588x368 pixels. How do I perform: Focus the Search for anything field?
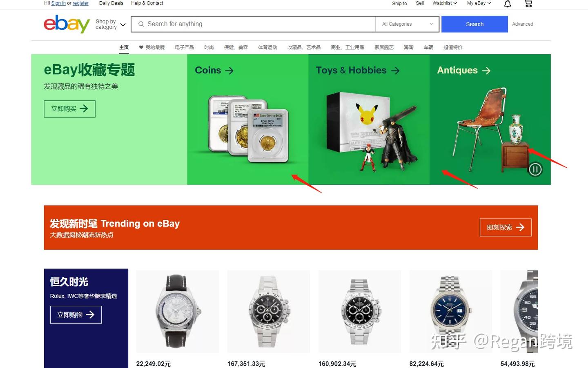point(253,24)
